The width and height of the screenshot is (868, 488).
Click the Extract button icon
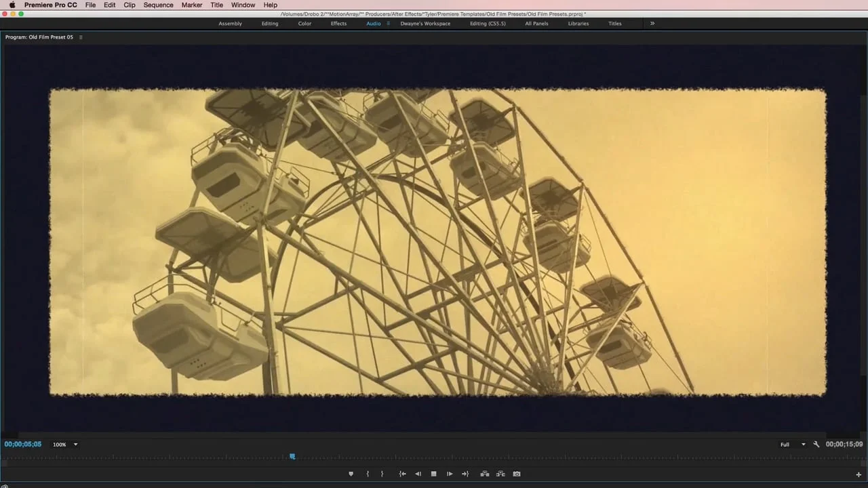500,474
